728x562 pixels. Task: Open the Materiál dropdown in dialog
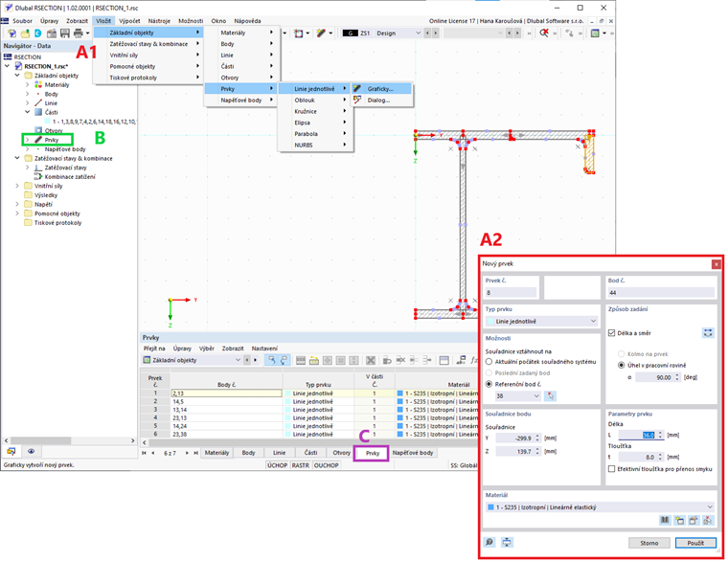(599, 507)
